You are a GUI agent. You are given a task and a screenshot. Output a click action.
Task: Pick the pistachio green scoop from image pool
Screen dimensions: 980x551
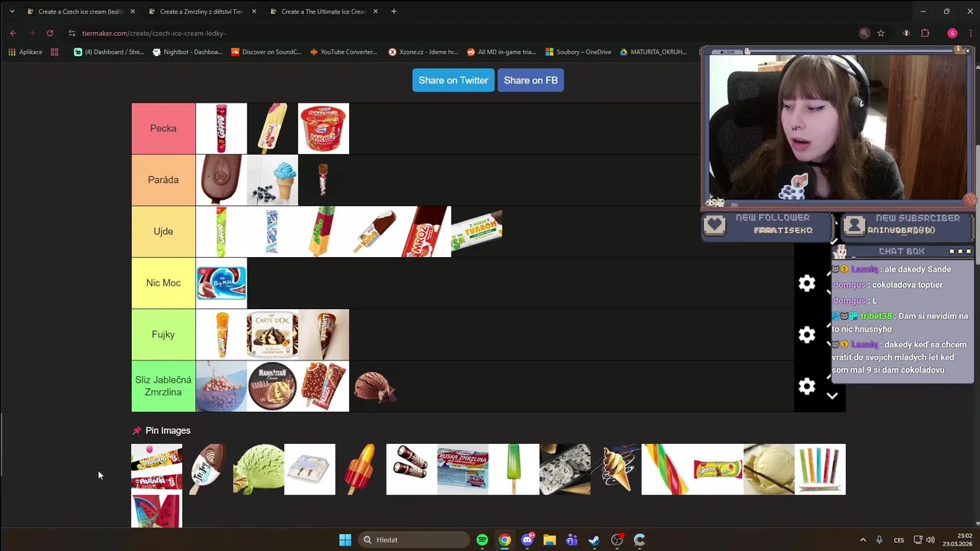click(258, 469)
